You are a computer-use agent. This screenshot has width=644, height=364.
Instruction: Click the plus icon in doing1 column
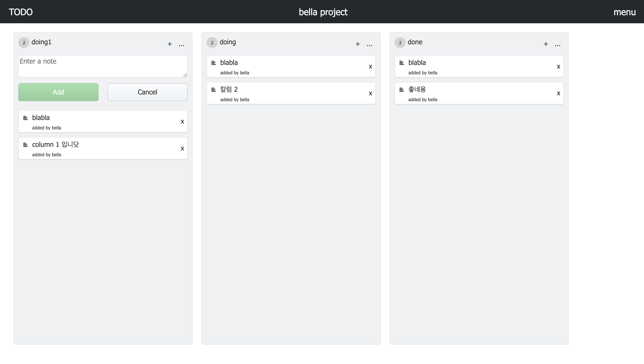[170, 44]
